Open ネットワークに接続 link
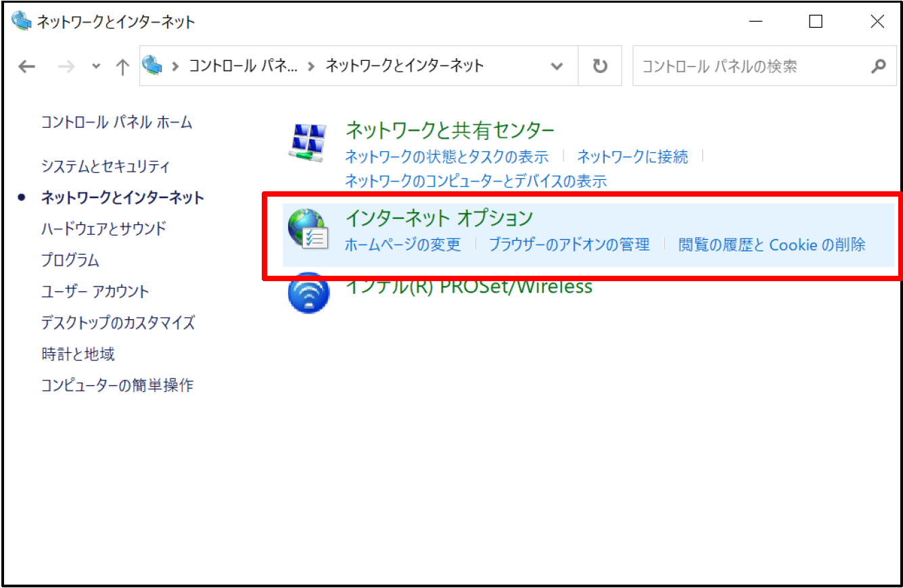Screen dimensions: 903x588 [632, 157]
